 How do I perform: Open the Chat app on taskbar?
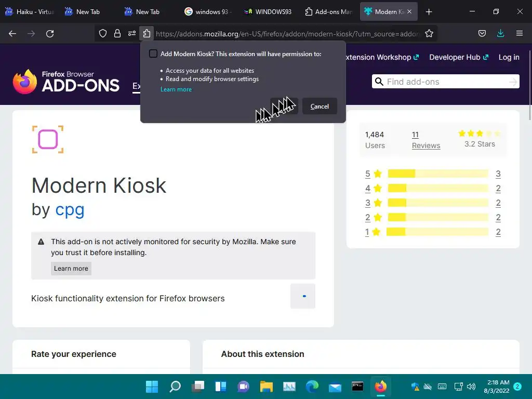(x=243, y=387)
